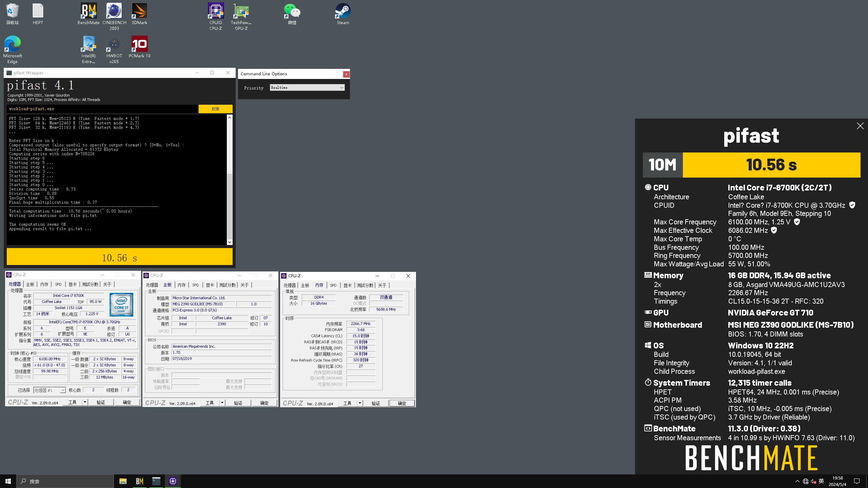Expand 工具 dropdown arrow in mainboard CPU-Z
This screenshot has height=488, width=868.
coord(222,403)
